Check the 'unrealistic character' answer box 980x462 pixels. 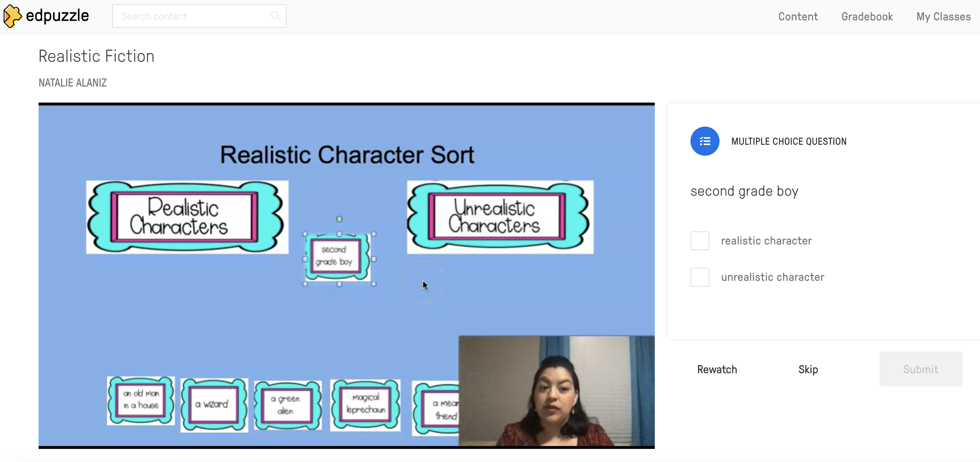700,277
